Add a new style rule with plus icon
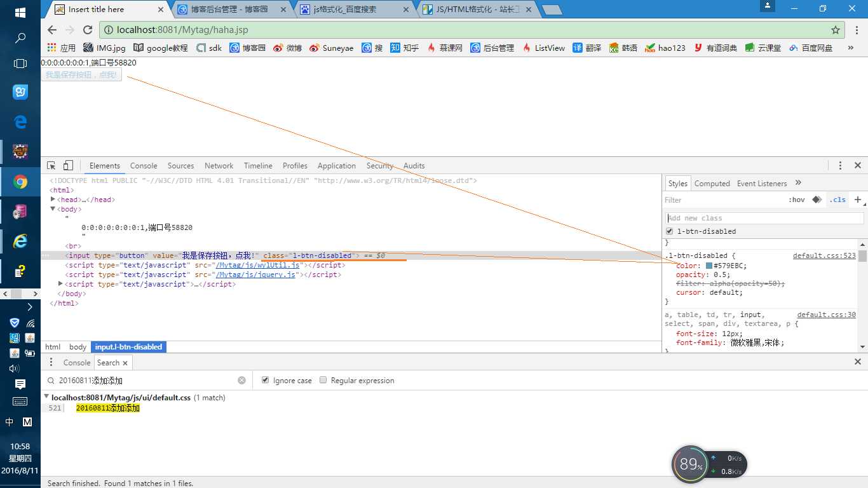Image resolution: width=868 pixels, height=488 pixels. point(858,200)
